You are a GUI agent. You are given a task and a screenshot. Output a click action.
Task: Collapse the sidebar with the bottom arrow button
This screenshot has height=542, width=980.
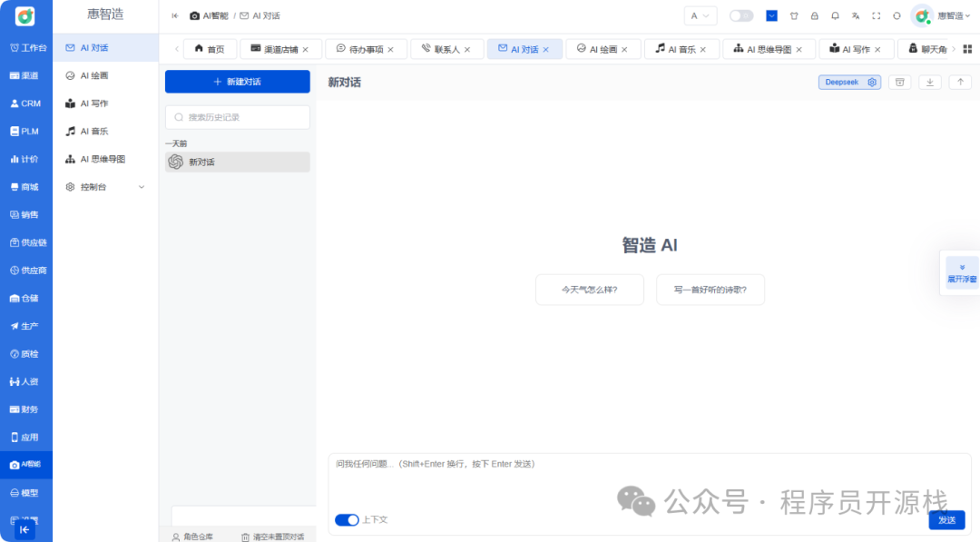click(24, 528)
